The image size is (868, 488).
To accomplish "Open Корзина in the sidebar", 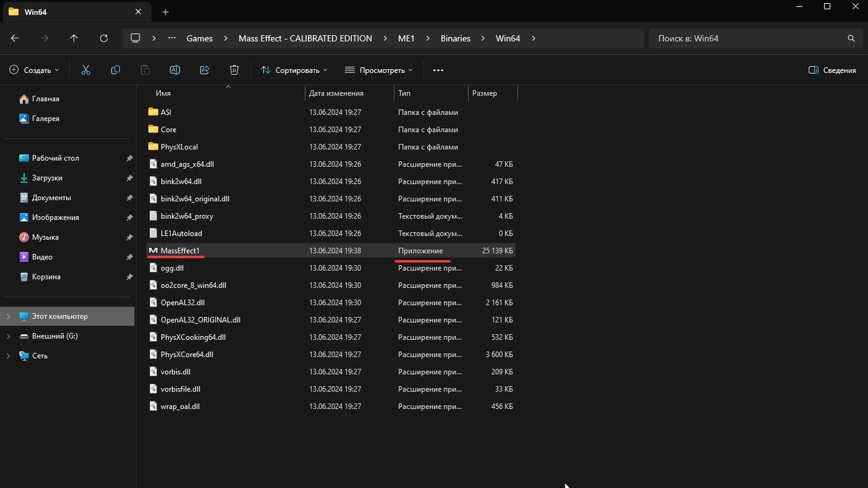I will (40, 277).
